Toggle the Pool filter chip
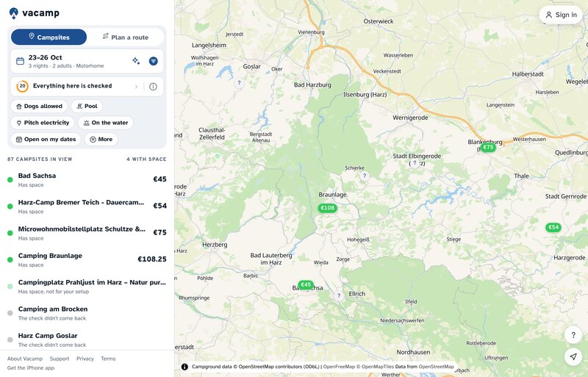Screen dimensions: 588x377 pos(87,106)
